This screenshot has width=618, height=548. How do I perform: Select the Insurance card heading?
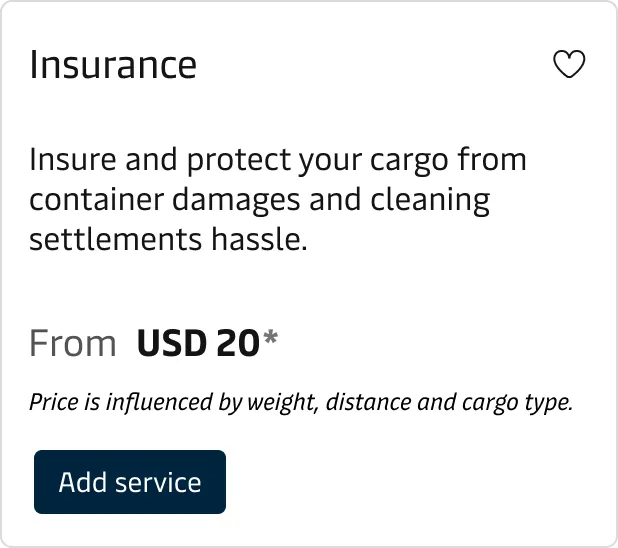pos(113,65)
